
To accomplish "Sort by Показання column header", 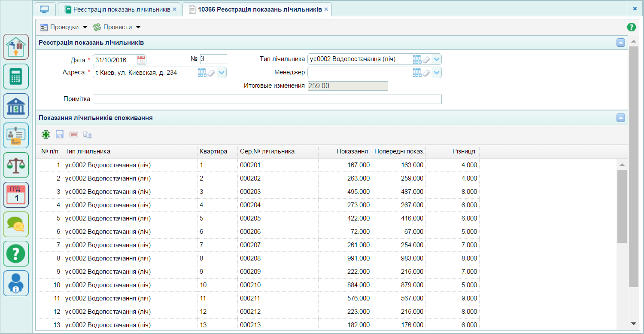I will [x=345, y=151].
